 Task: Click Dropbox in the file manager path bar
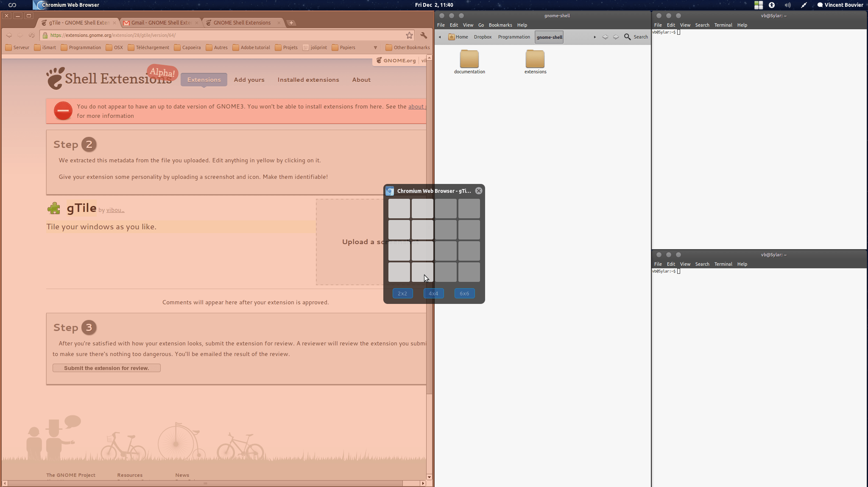point(483,37)
